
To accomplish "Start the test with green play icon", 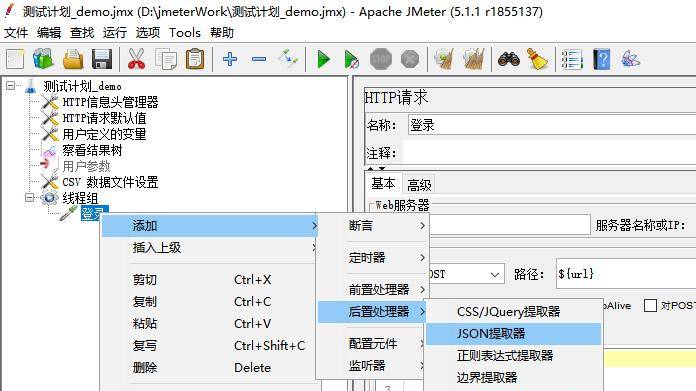I will click(323, 59).
